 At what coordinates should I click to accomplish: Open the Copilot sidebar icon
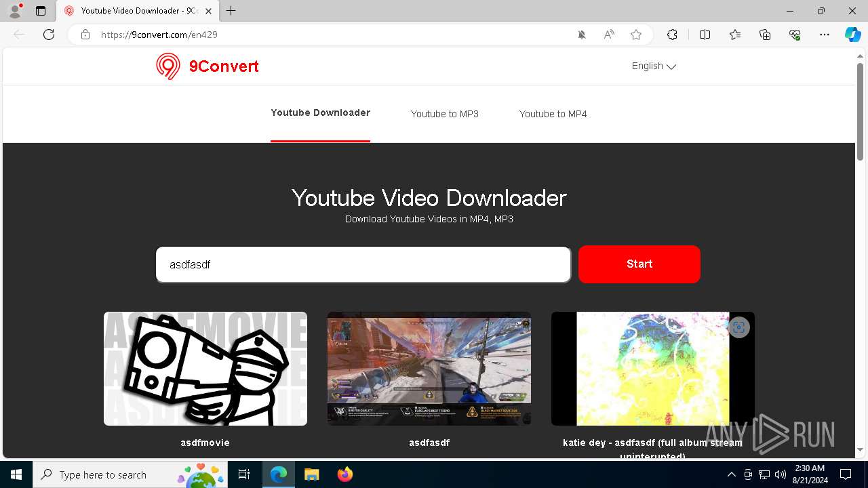[853, 35]
